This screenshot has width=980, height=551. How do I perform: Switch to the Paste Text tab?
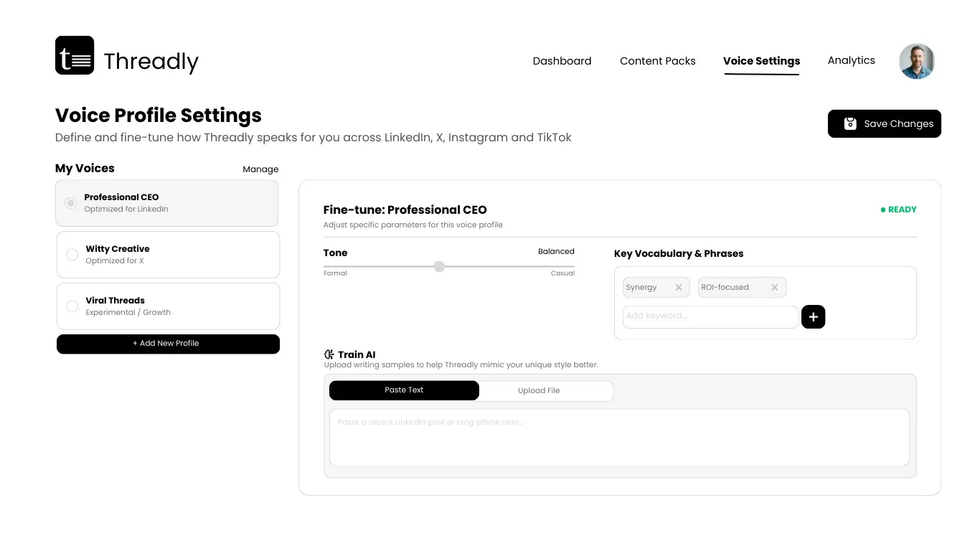[x=404, y=390]
